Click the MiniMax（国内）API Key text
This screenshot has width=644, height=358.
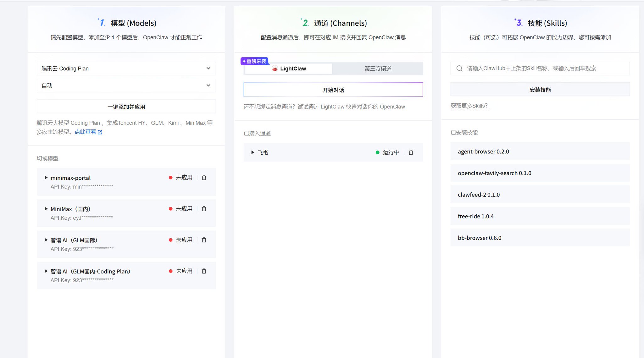pyautogui.click(x=82, y=218)
